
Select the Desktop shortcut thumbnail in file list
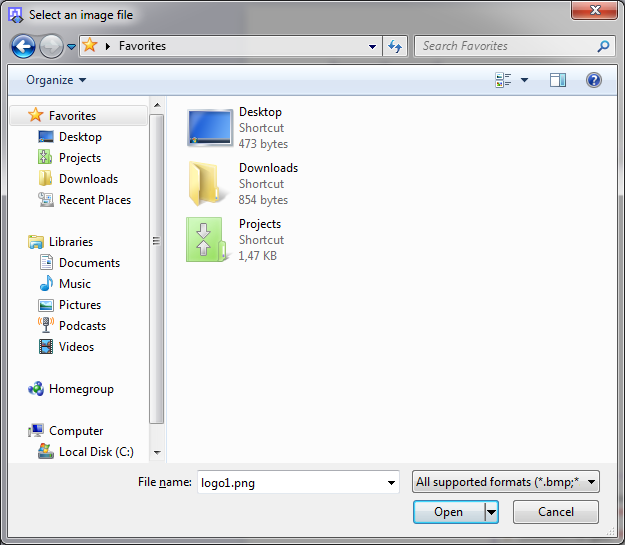click(x=210, y=128)
